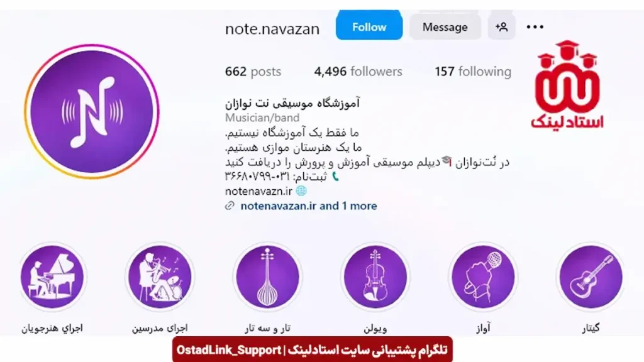Open the saxophone teachers performance highlight
Screen dimensions: 644x362
[x=160, y=277]
